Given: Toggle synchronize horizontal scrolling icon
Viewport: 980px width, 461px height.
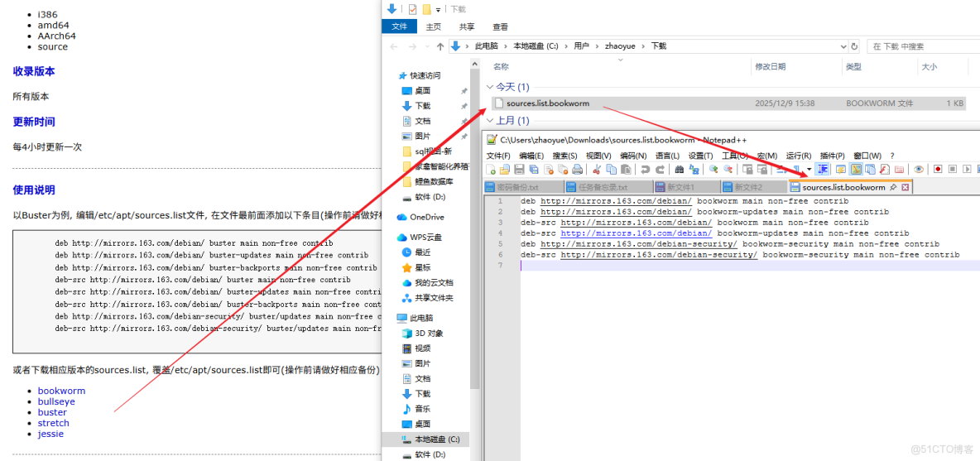Looking at the screenshot, I should click(x=761, y=170).
